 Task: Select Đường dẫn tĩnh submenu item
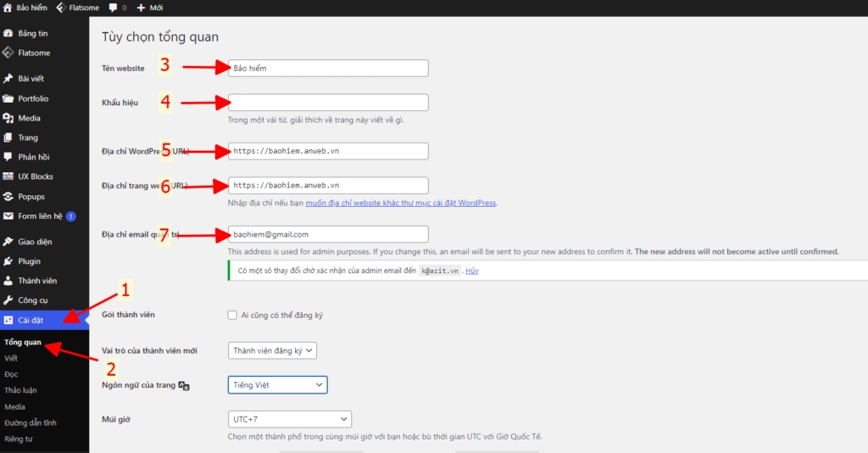point(31,422)
